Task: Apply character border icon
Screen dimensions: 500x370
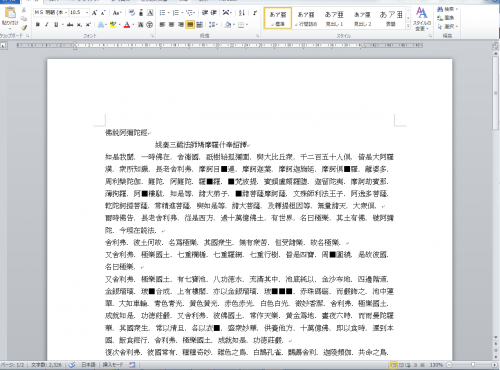Action: tap(150, 13)
